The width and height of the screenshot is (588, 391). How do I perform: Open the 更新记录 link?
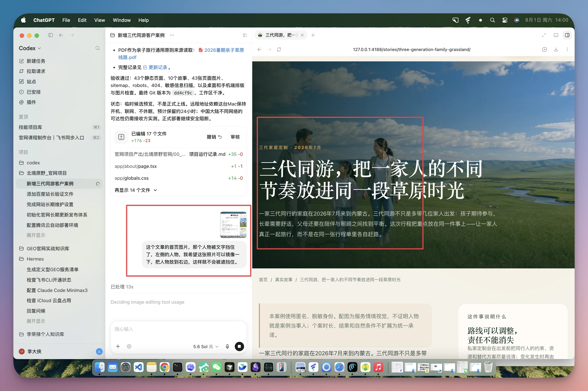pos(155,67)
